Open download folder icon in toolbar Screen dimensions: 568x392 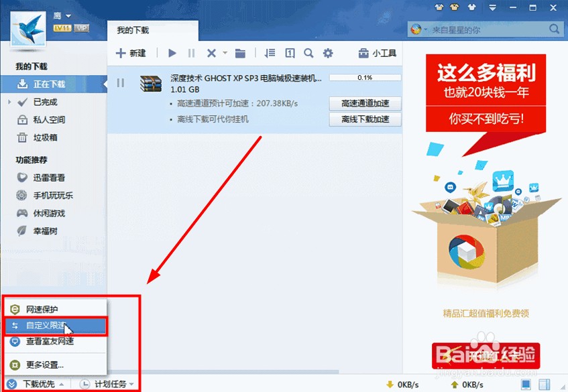point(240,54)
